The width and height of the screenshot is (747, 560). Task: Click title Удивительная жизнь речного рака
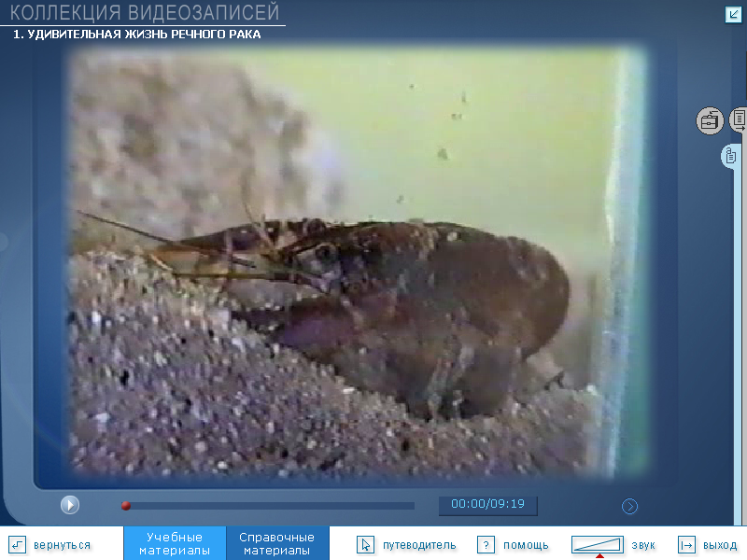tap(136, 35)
